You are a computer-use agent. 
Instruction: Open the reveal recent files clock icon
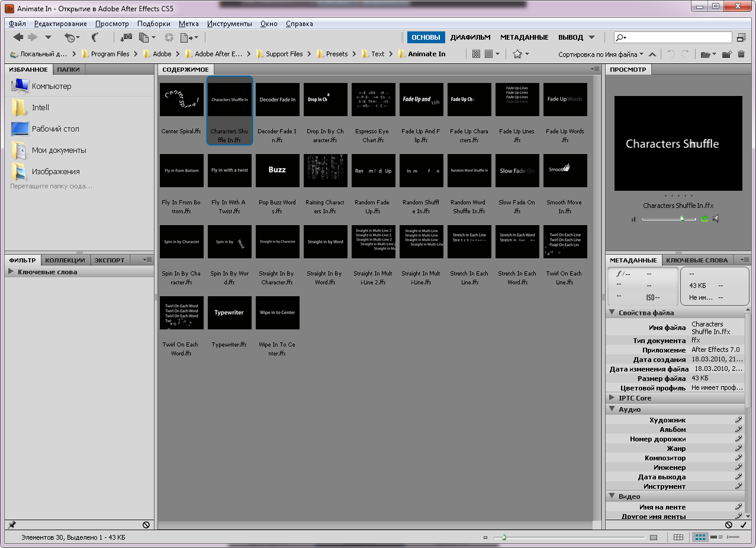(x=72, y=37)
